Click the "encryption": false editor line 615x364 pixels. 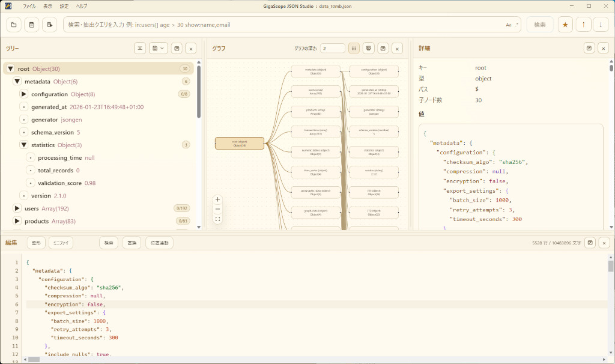(x=76, y=305)
